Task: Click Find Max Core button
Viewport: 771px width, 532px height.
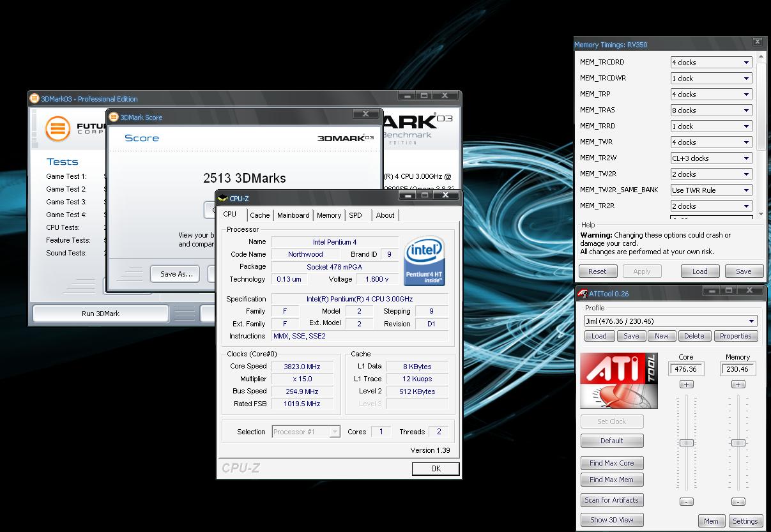Action: [x=612, y=463]
